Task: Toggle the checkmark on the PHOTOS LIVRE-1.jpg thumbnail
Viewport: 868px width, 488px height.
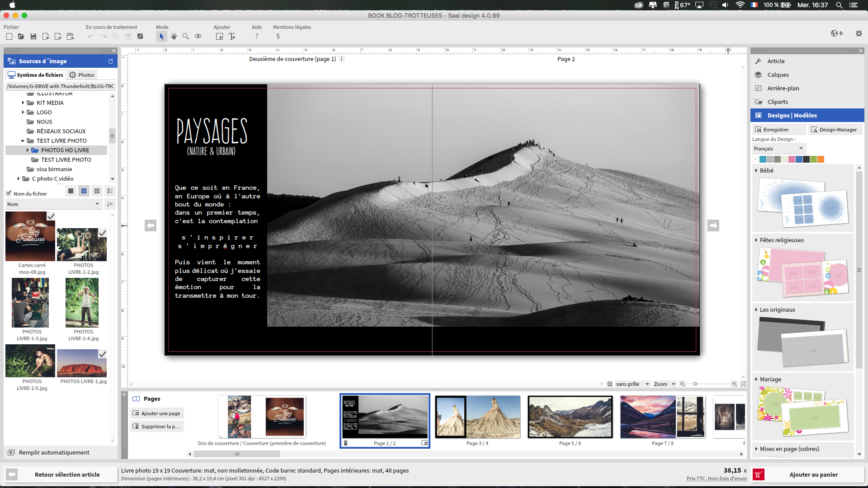Action: tap(103, 354)
